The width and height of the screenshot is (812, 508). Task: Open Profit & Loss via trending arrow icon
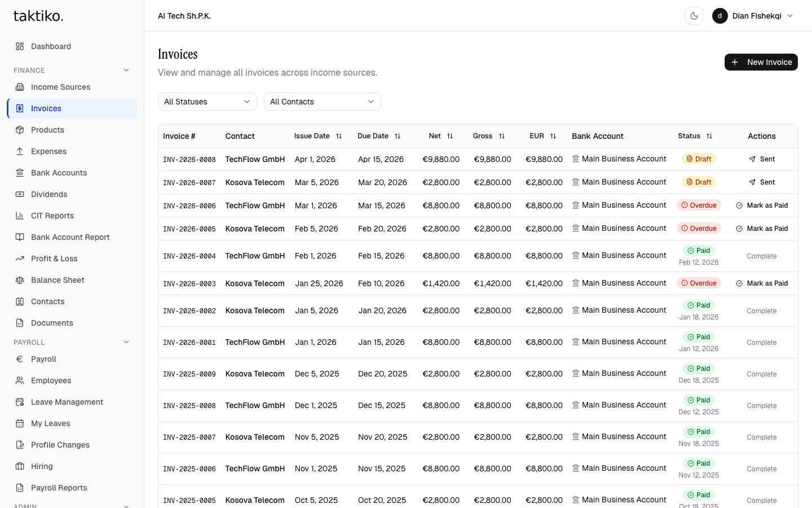[x=20, y=259]
